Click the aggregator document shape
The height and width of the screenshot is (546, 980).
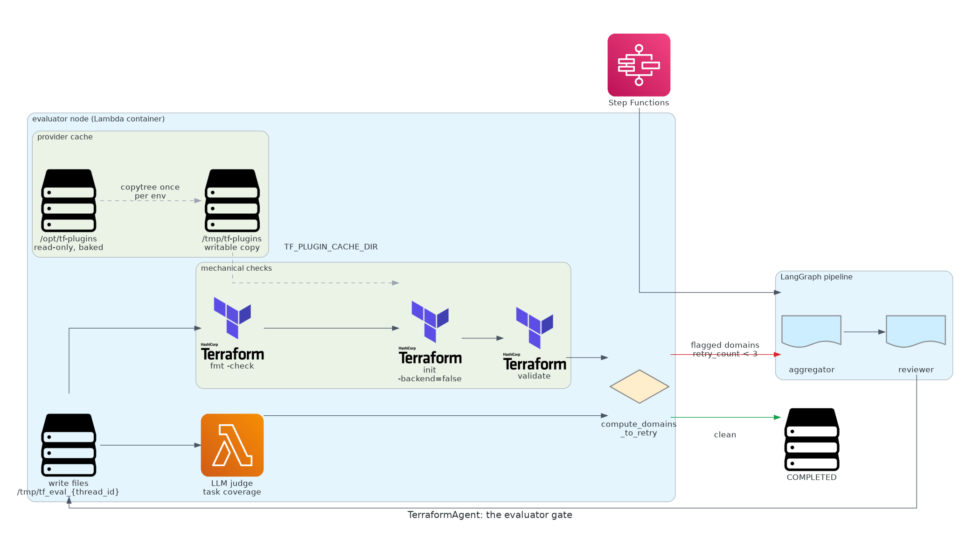coord(811,331)
